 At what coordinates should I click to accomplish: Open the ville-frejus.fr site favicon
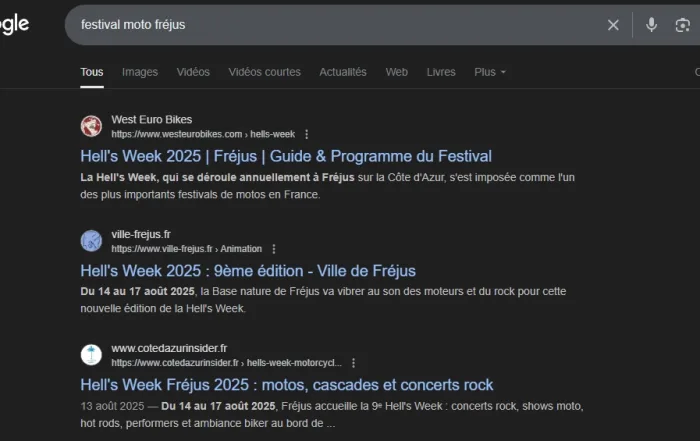coord(91,241)
